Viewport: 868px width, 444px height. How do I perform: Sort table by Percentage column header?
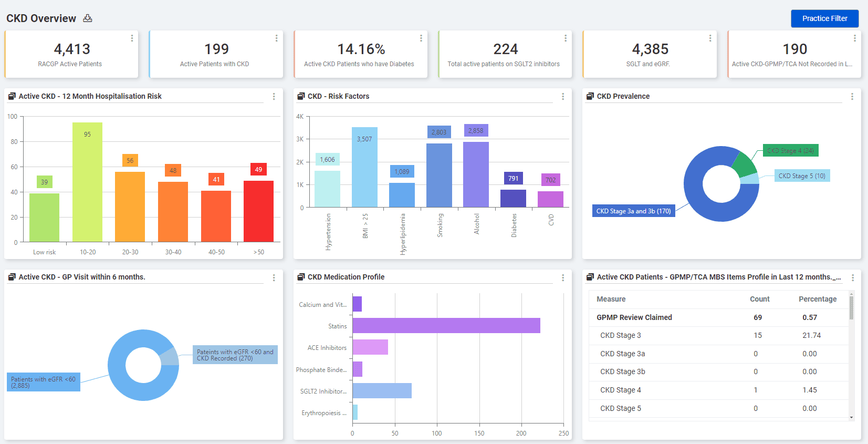click(817, 299)
